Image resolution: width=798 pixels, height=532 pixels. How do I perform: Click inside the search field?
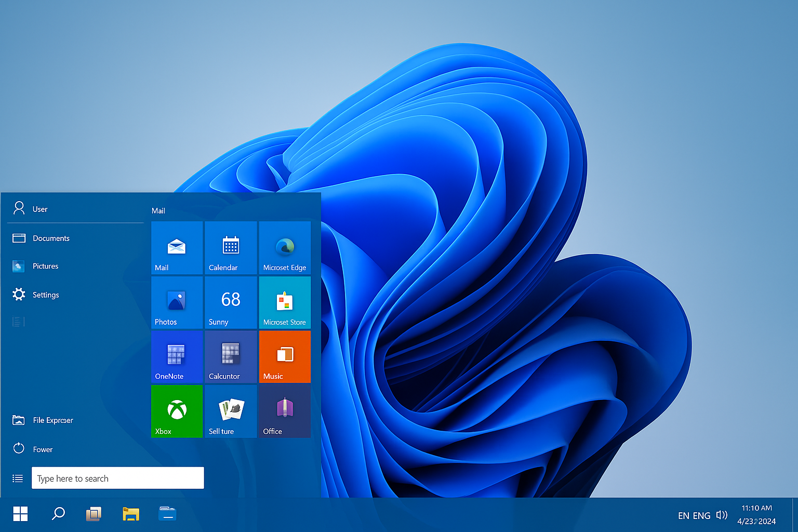pos(117,478)
